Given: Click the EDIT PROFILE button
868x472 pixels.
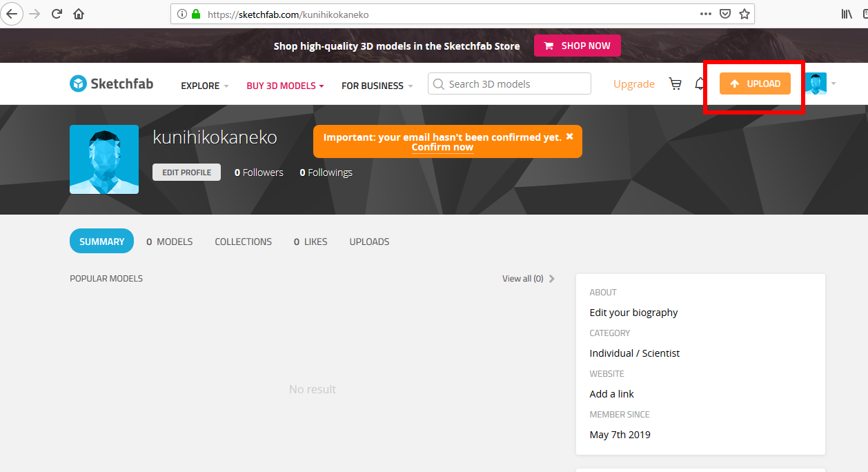Looking at the screenshot, I should point(186,173).
